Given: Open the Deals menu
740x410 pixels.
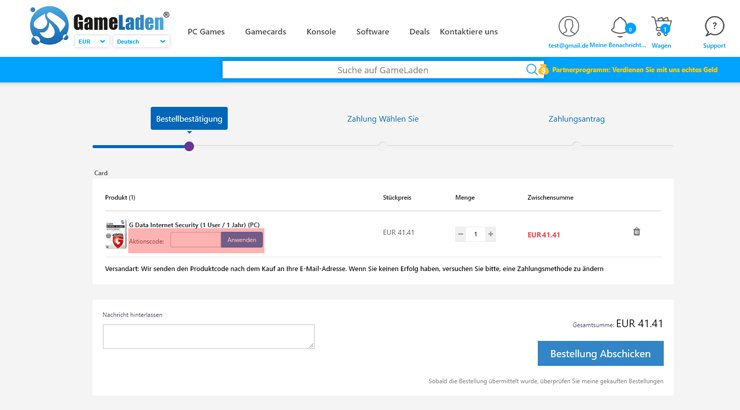Looking at the screenshot, I should click(419, 32).
